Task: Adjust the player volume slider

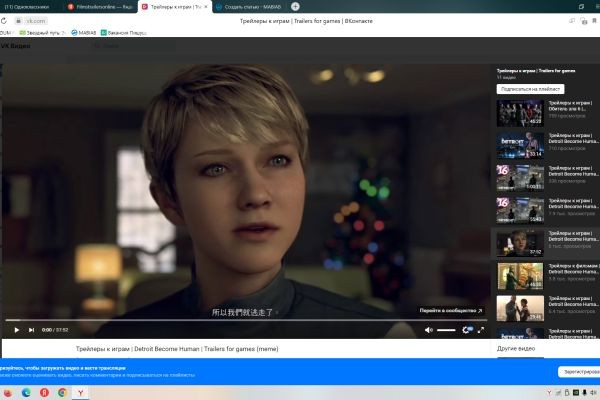Action: click(446, 330)
